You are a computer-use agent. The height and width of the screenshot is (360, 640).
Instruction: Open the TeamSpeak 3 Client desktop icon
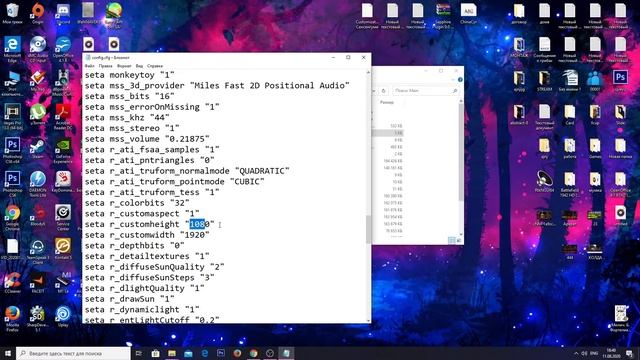pyautogui.click(x=38, y=251)
